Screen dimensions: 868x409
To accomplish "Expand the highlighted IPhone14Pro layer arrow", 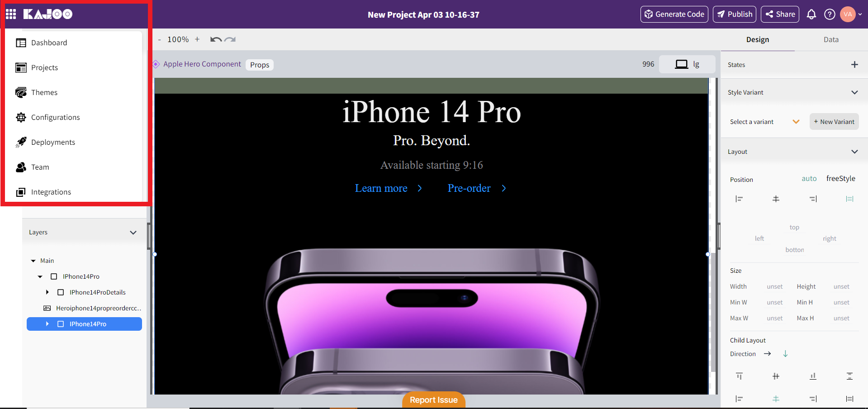I will point(47,324).
